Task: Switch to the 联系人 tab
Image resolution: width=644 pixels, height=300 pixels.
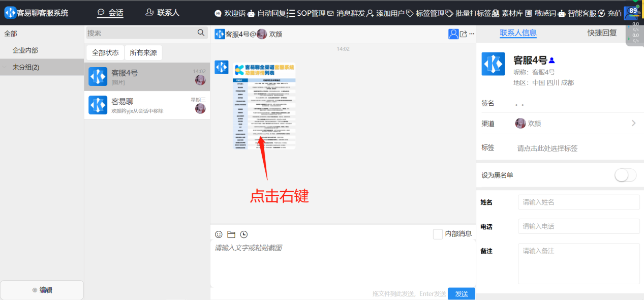Action: 162,13
